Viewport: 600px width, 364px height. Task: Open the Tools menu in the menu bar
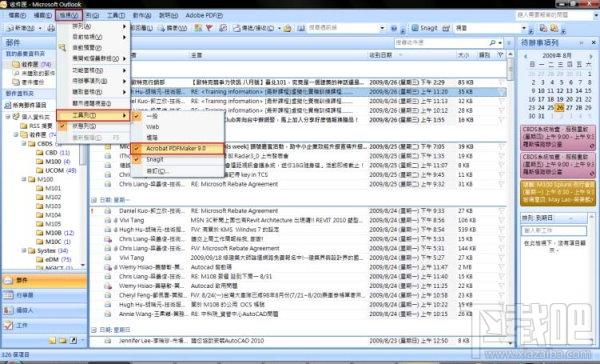116,15
